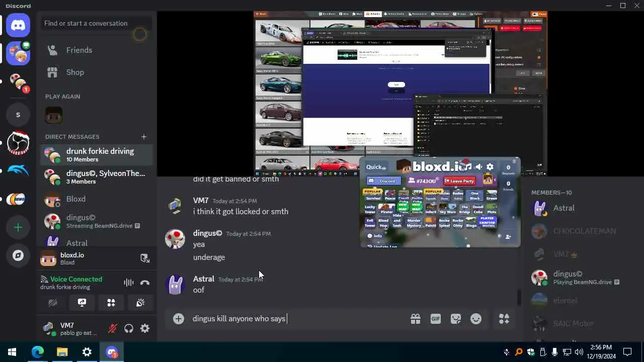Select Sky Wars game mode

(447, 209)
